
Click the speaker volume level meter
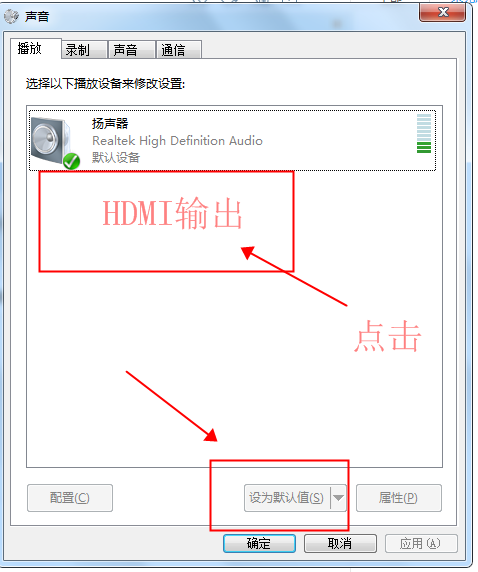(424, 134)
